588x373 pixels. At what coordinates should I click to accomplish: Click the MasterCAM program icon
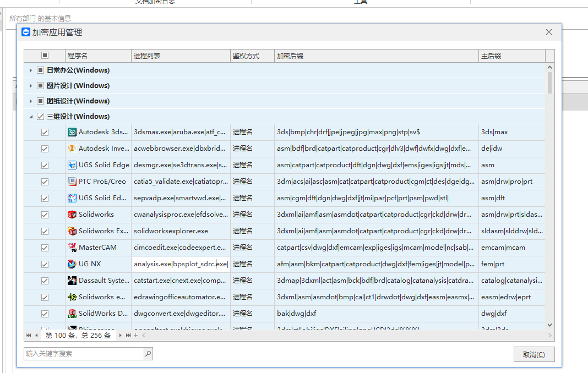[72, 248]
